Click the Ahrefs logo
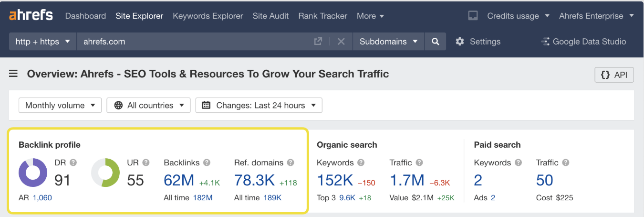Screen dimensions: 644x217 click(31, 15)
